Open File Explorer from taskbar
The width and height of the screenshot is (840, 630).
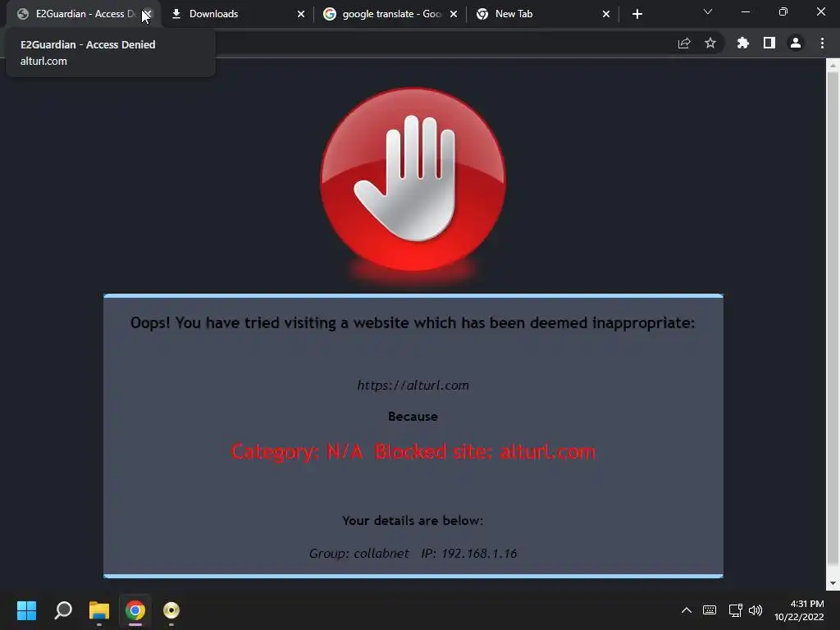click(99, 610)
